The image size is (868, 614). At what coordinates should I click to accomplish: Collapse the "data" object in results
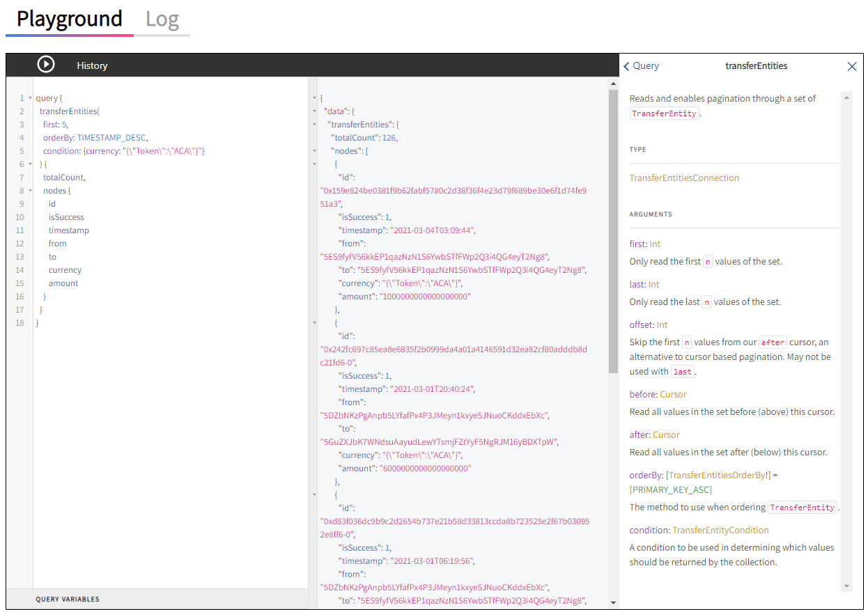315,111
